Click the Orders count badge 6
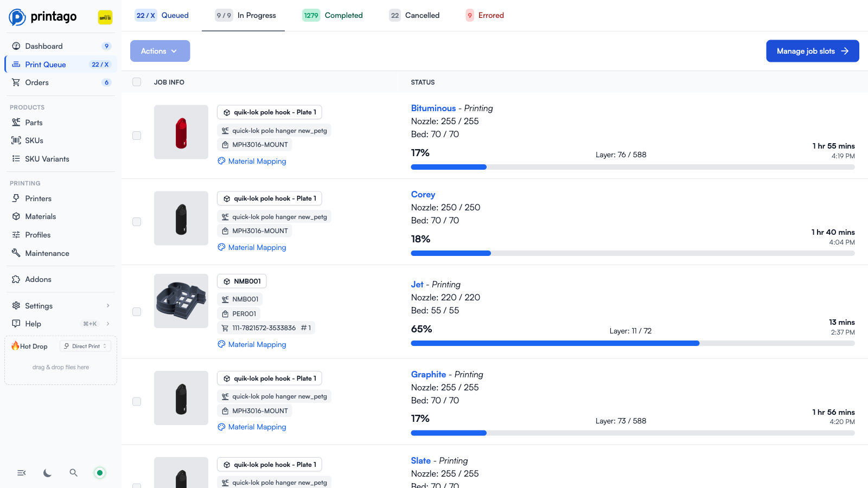Viewport: 868px width, 488px height. click(106, 82)
